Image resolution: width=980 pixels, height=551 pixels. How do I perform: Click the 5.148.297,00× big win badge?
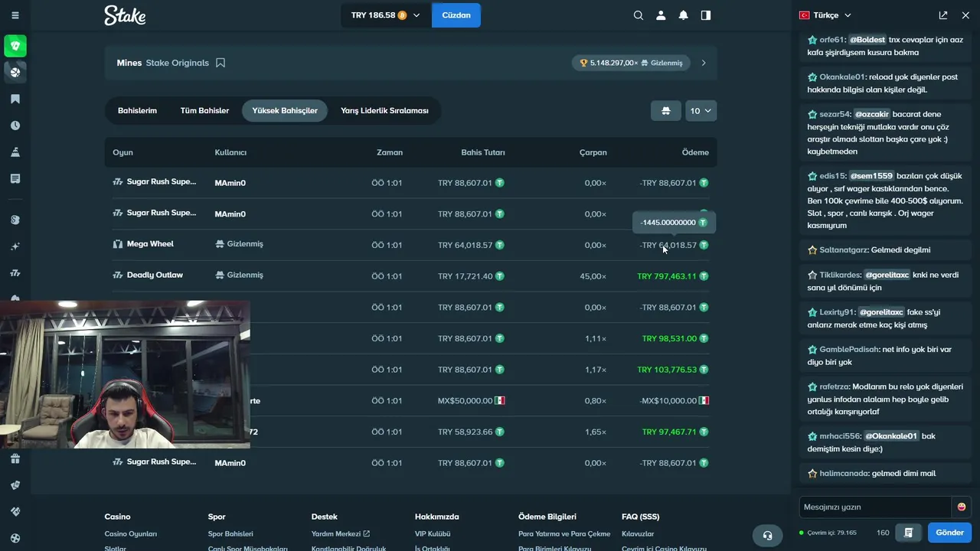tap(631, 63)
